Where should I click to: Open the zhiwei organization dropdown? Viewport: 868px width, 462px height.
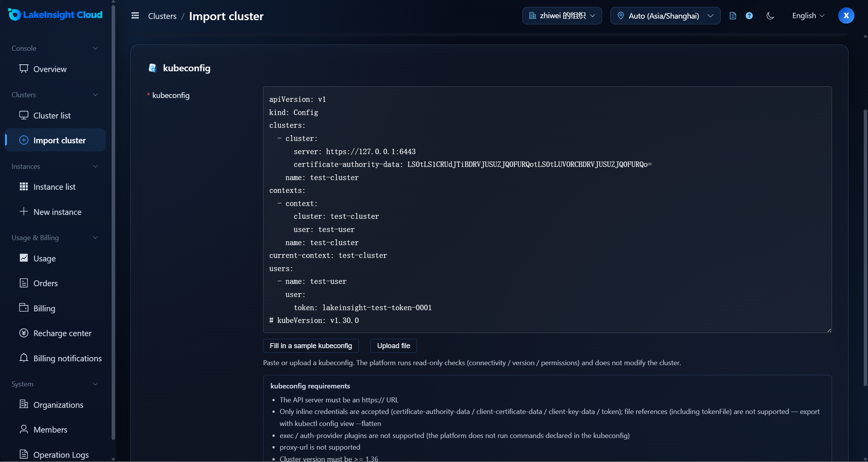pos(562,15)
